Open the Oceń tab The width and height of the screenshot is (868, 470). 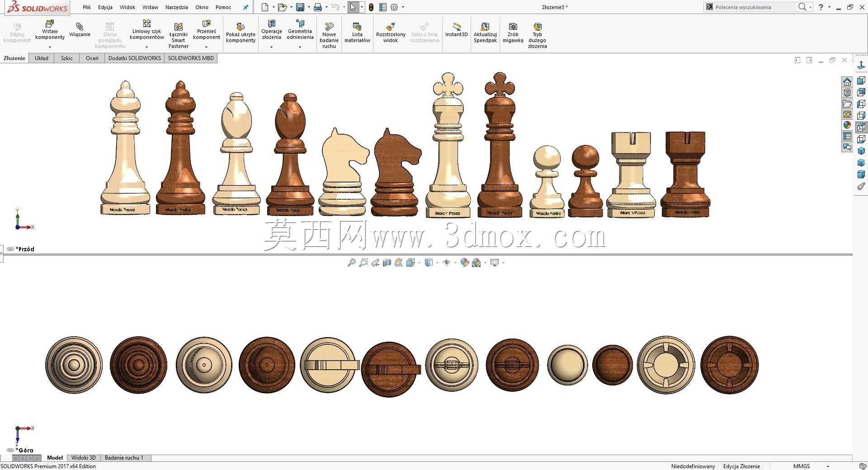pyautogui.click(x=92, y=58)
